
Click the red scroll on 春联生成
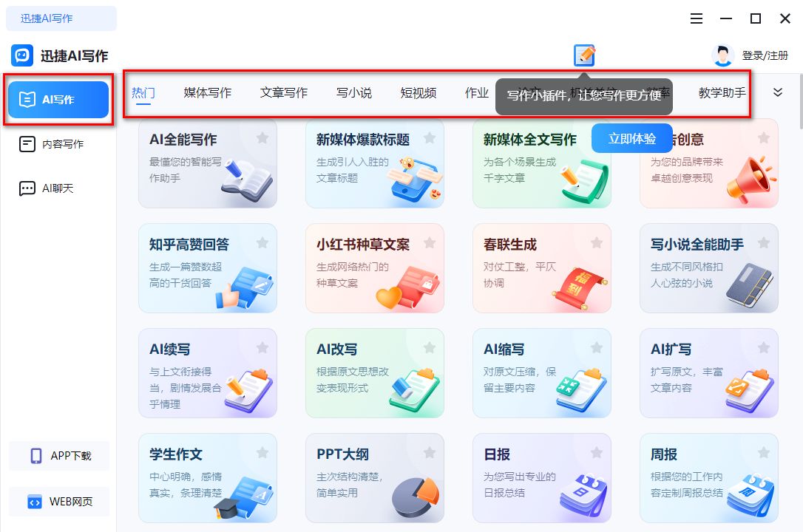pyautogui.click(x=580, y=288)
